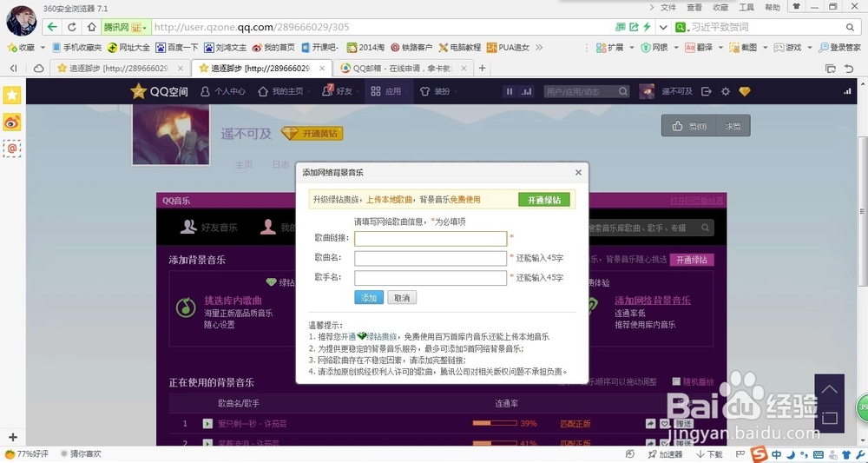The image size is (868, 463).
Task: Click 绿钻贵族 link in tips
Action: pos(382,336)
